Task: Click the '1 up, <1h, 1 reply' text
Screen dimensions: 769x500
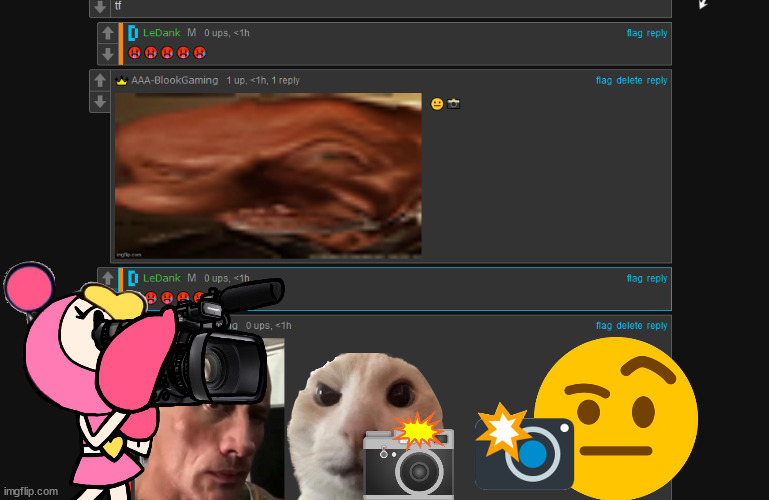Action: [x=263, y=80]
